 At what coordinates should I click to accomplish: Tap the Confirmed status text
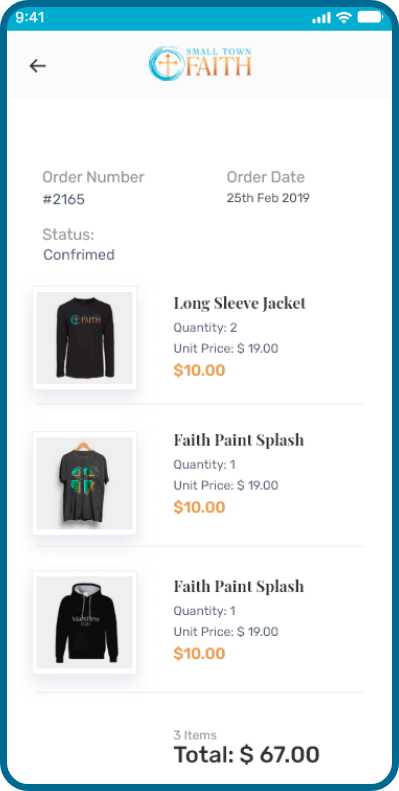[79, 255]
